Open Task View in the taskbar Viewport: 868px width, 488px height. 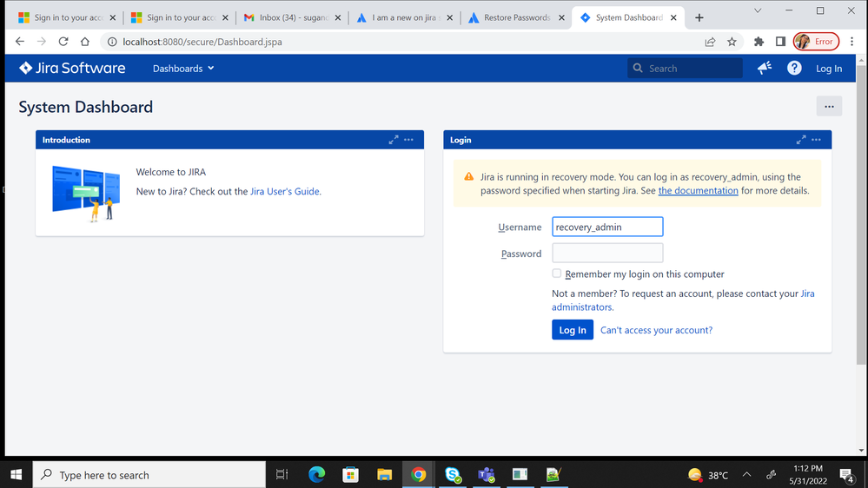click(282, 474)
